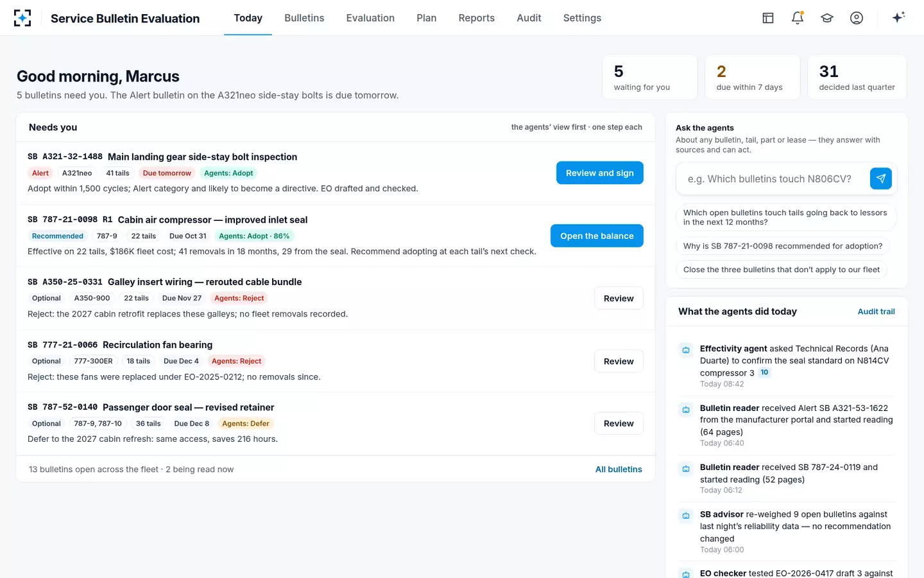Click Review and sign for SB A321-32-1488
Viewport: 924px width, 578px height.
click(600, 173)
